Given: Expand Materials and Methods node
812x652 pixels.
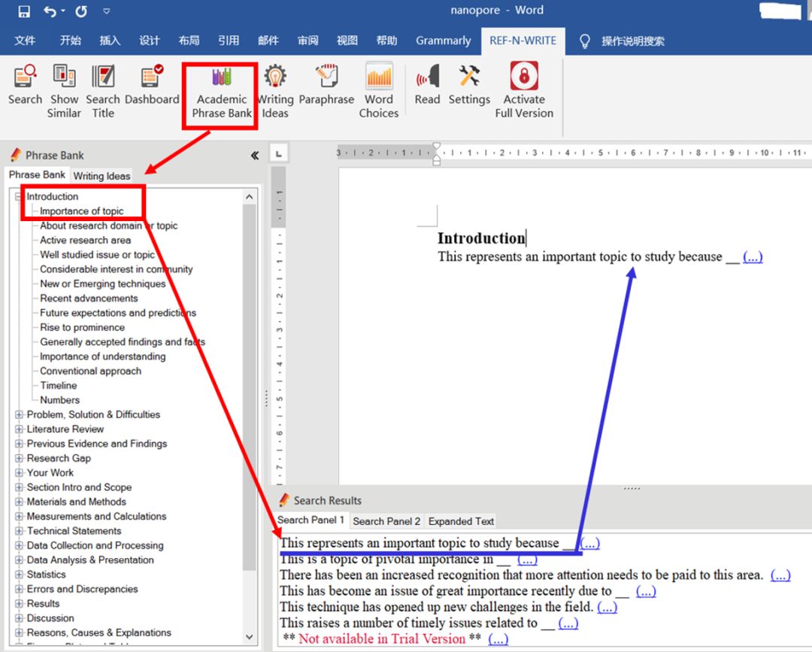Looking at the screenshot, I should [x=19, y=502].
